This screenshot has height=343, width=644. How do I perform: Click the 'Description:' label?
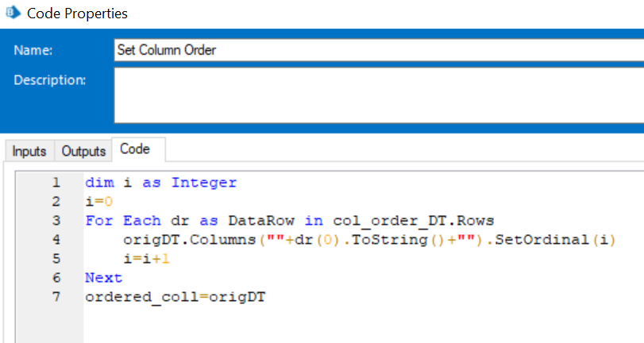pyautogui.click(x=50, y=79)
